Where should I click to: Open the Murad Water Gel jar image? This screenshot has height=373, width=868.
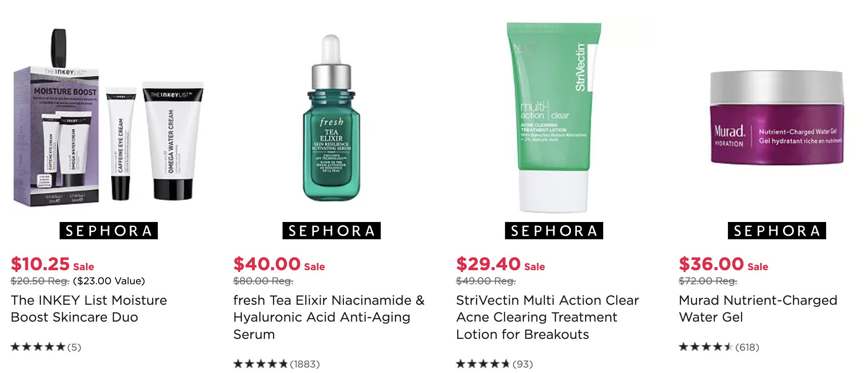[777, 117]
